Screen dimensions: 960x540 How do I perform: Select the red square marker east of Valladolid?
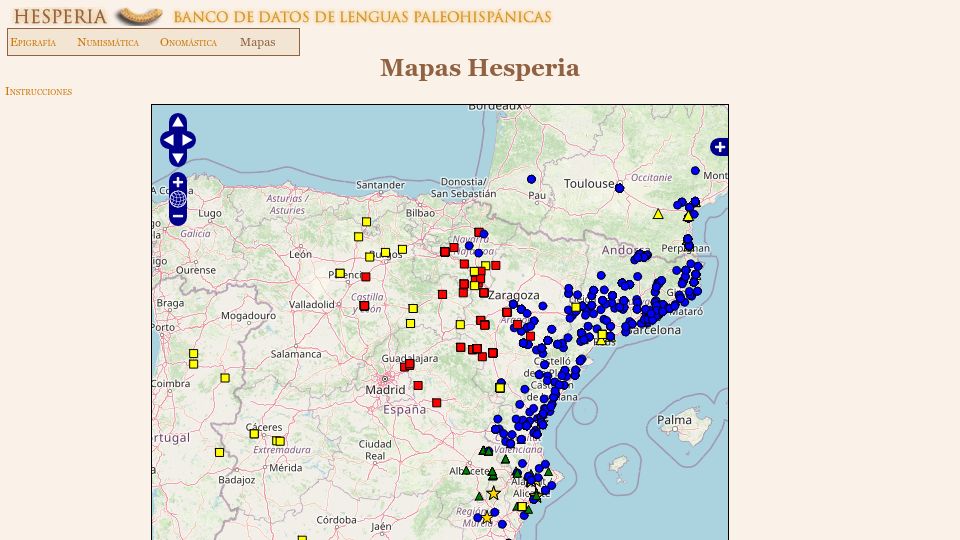click(364, 306)
